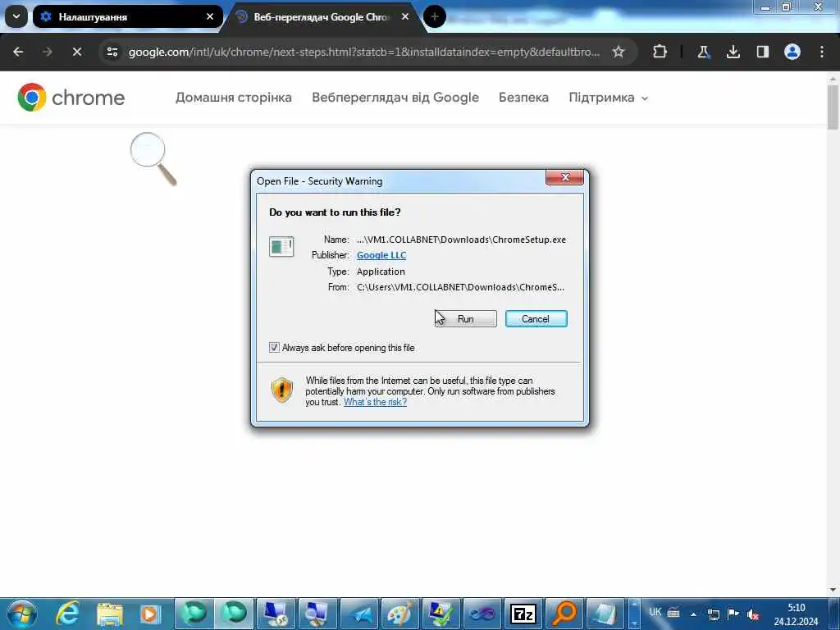The image size is (840, 630).
Task: Open the Windows Start button
Action: [21, 614]
